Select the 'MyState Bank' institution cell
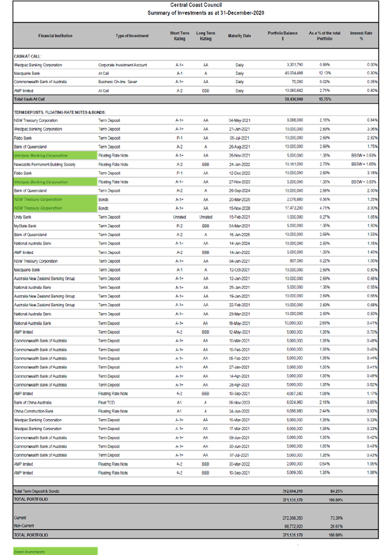The image size is (392, 555). click(25, 226)
